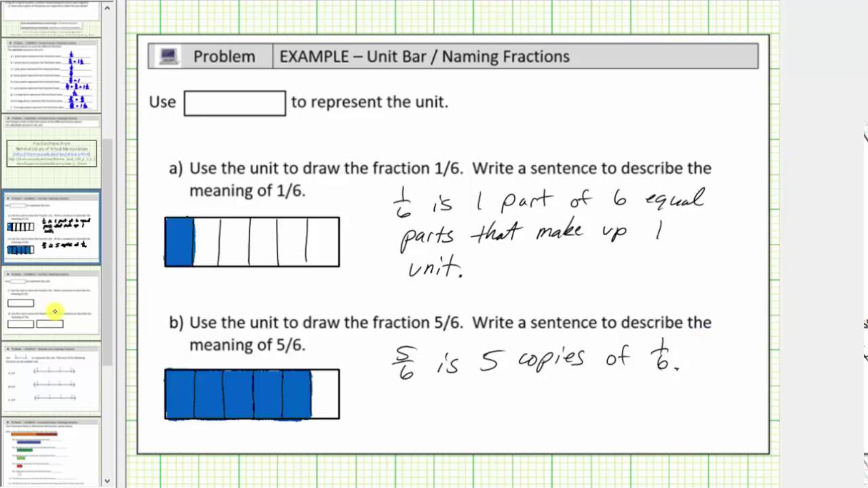Click the handwritten "5 copies of 1/6" sentence
The width and height of the screenshot is (868, 488).
(x=536, y=361)
